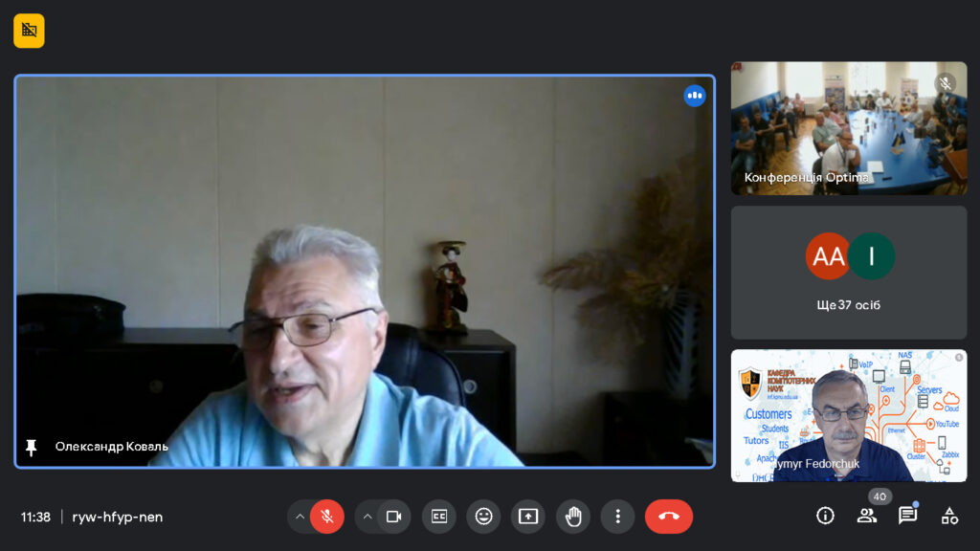Turn off the camera
980x551 pixels.
click(x=393, y=517)
